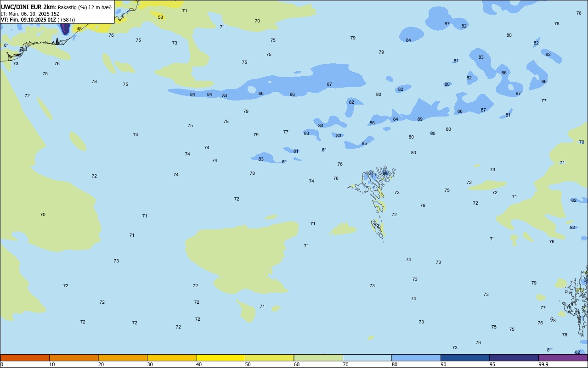Select the orange 10–20 legend color segment
588x368 pixels.
click(73, 357)
